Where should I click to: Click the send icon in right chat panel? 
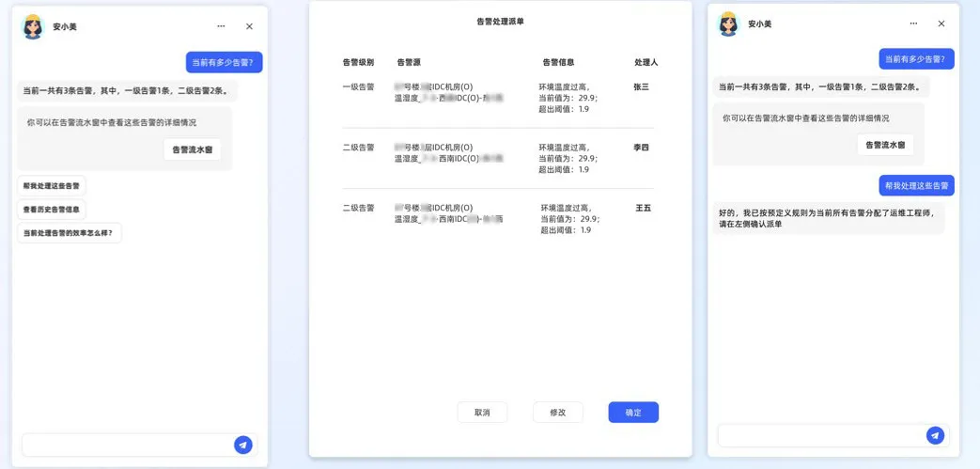point(935,435)
